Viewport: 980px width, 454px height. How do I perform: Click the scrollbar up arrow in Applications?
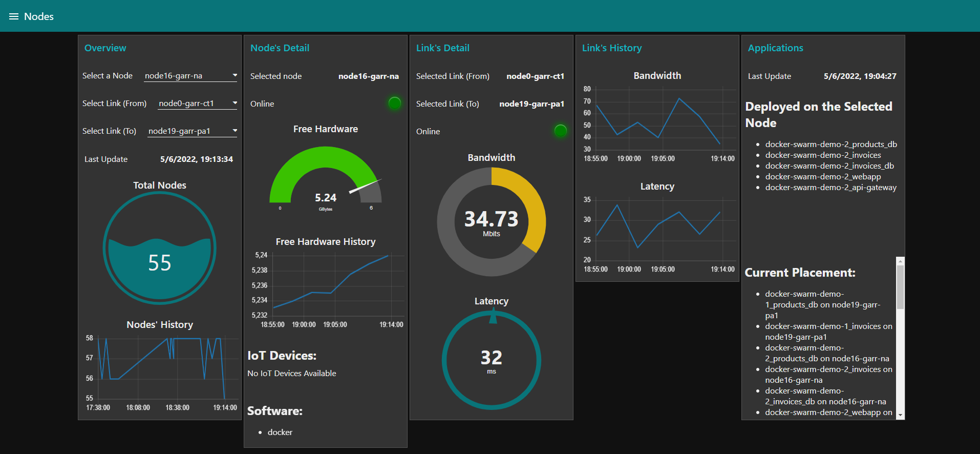pyautogui.click(x=900, y=261)
